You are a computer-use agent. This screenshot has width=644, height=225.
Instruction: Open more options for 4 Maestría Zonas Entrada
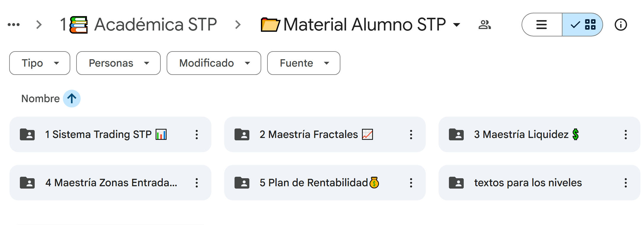click(x=197, y=183)
